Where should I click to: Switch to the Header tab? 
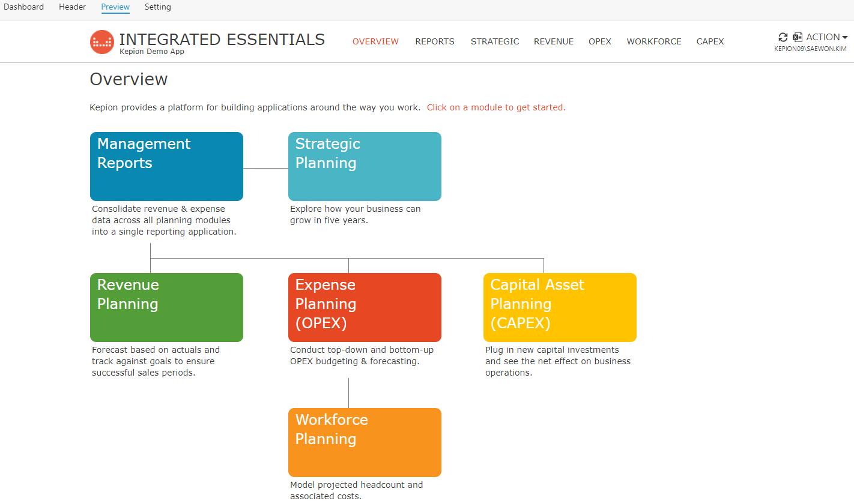pyautogui.click(x=73, y=7)
